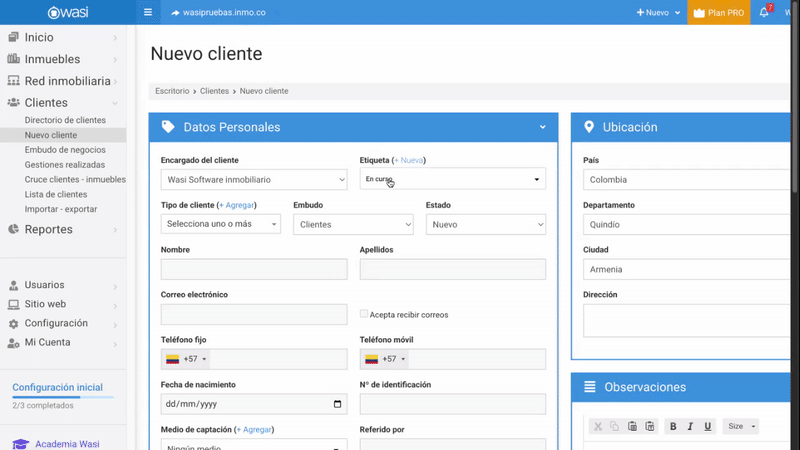Image resolution: width=800 pixels, height=450 pixels.
Task: Toggle Italic in Observaciones editor
Action: tap(690, 426)
